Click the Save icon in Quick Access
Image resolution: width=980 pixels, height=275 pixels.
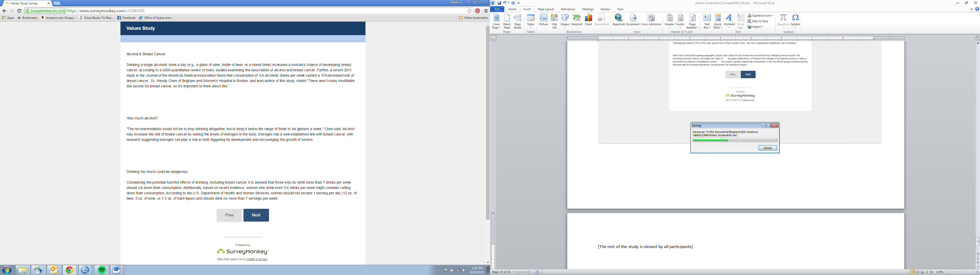click(499, 3)
